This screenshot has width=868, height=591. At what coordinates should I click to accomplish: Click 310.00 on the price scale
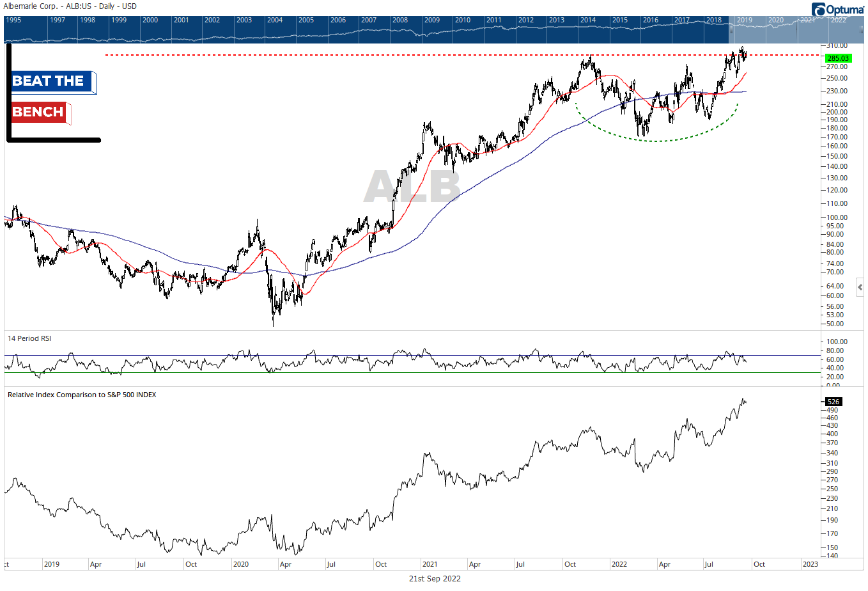coord(837,46)
